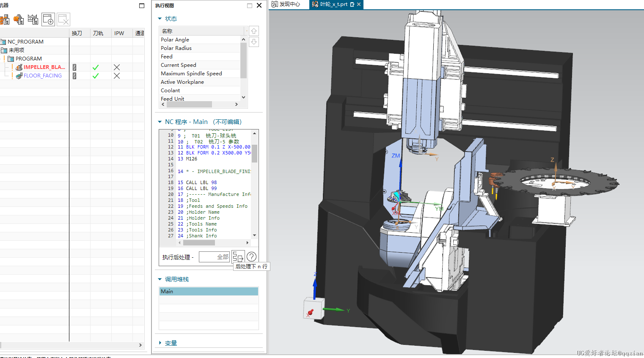Viewport: 644px width, 358px height.
Task: Click the add-window toolbar icon
Action: tap(48, 19)
